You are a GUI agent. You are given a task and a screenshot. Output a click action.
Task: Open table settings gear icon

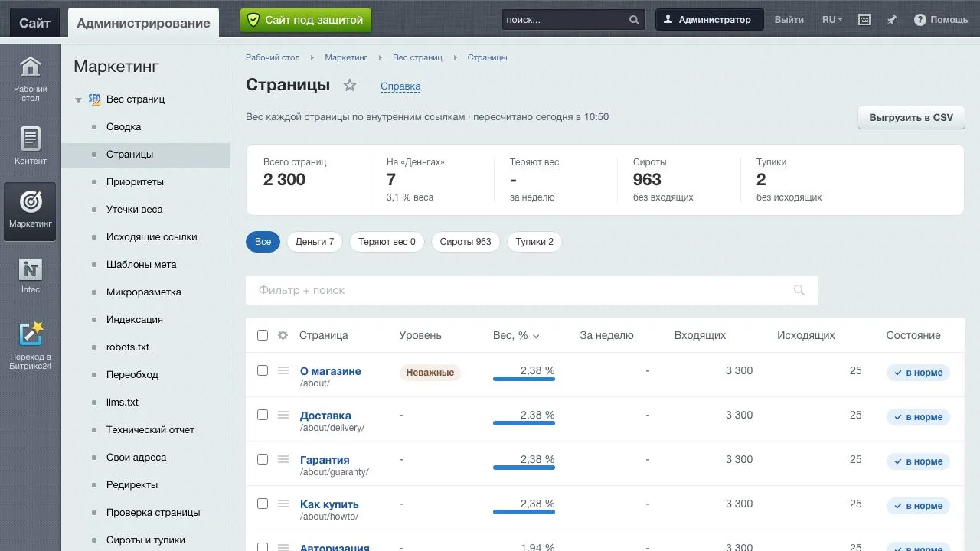pos(283,335)
